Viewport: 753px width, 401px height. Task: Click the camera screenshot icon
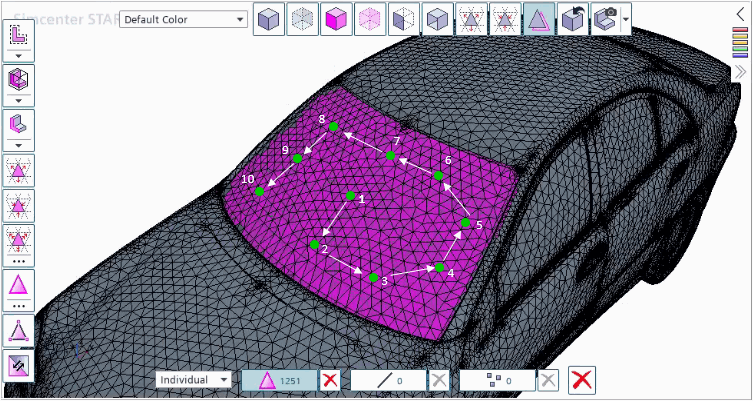coord(605,19)
